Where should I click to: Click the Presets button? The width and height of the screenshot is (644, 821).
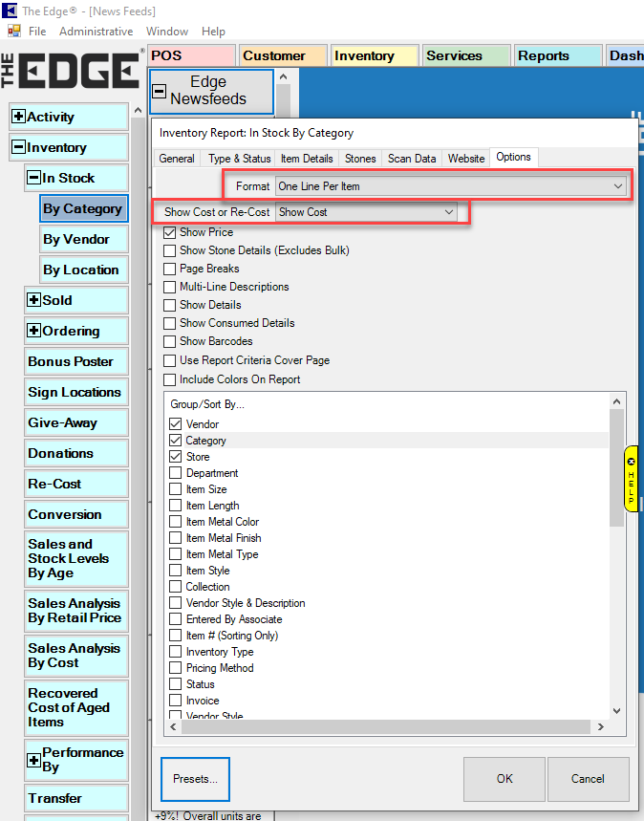[195, 779]
